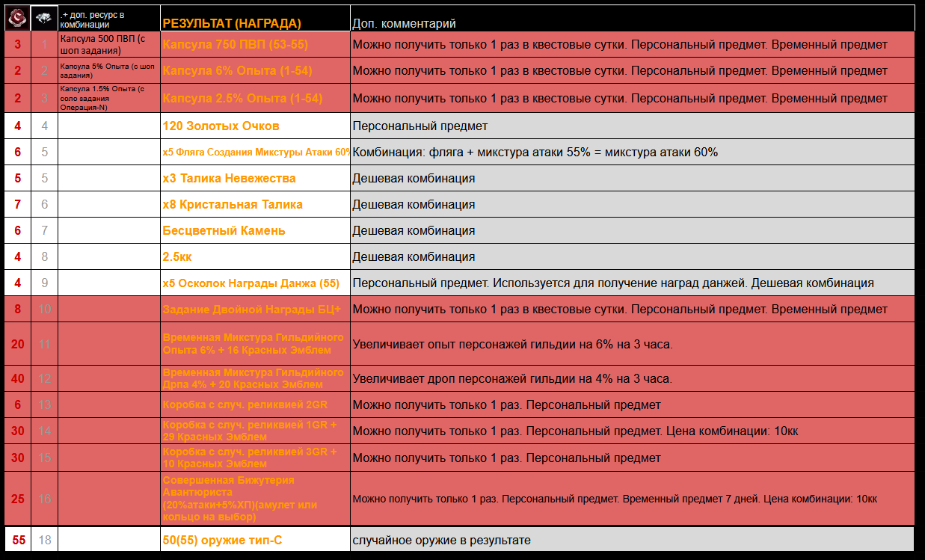Viewport: 925px width, 560px height.
Task: Click the 2.5кк reward cell
Action: coord(177,256)
